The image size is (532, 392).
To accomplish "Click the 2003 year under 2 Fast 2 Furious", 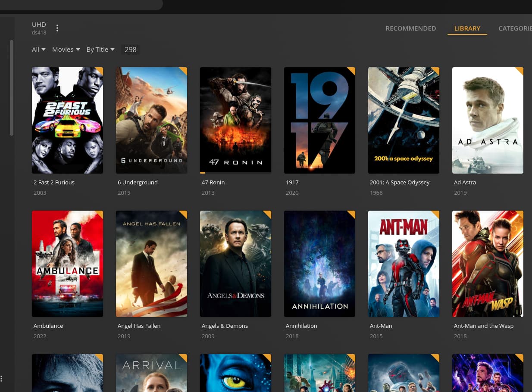I will [x=40, y=193].
